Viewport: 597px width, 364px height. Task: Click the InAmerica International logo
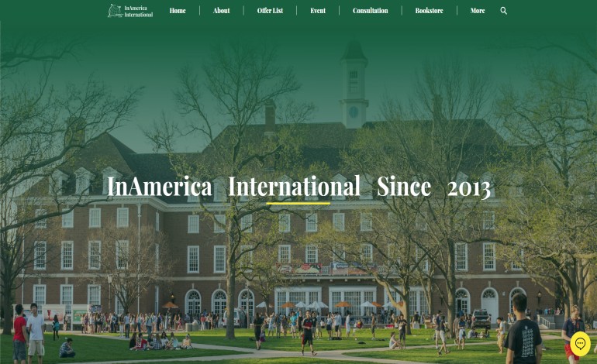point(130,11)
